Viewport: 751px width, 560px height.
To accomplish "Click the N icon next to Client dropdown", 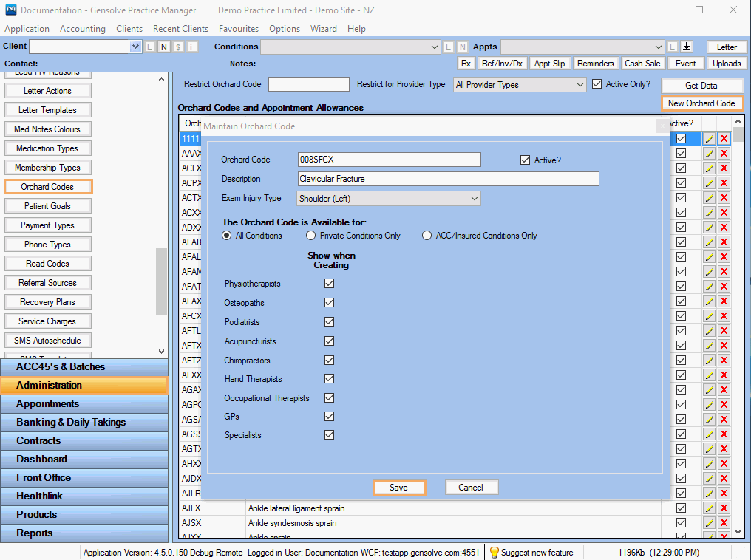I will (x=164, y=47).
